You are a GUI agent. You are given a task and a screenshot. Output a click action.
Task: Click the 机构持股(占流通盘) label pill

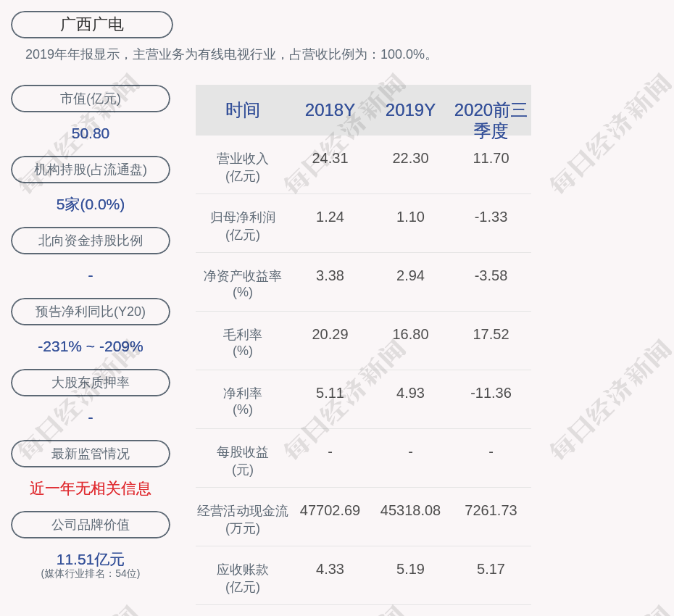point(91,170)
